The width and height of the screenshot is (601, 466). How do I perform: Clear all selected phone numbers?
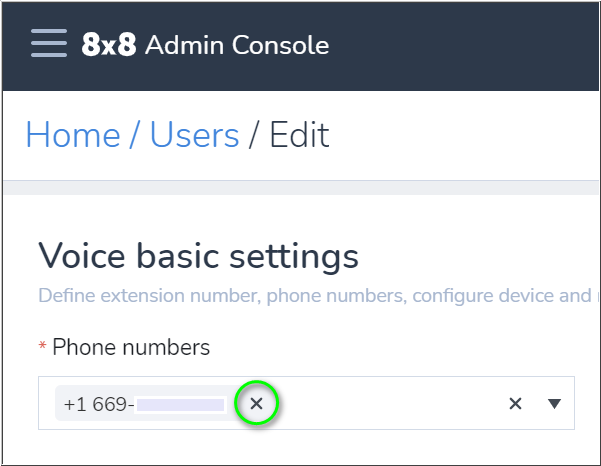[x=515, y=403]
